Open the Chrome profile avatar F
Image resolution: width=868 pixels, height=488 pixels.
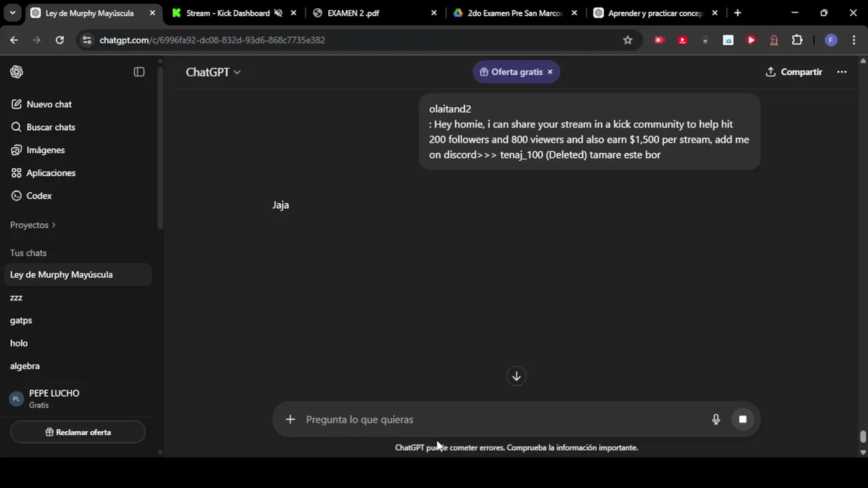click(x=831, y=40)
